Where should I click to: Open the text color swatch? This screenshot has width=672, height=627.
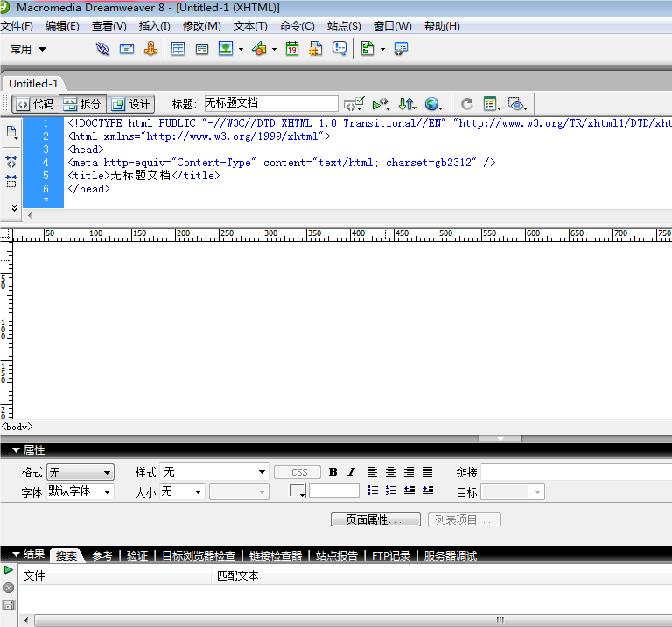pyautogui.click(x=297, y=491)
